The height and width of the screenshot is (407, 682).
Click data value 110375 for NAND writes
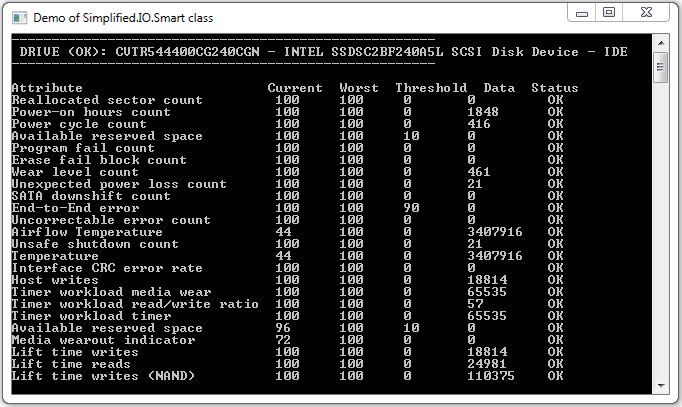491,377
